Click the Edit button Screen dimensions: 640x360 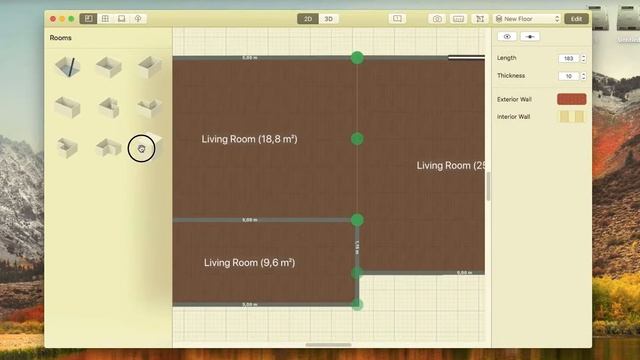[x=576, y=19]
